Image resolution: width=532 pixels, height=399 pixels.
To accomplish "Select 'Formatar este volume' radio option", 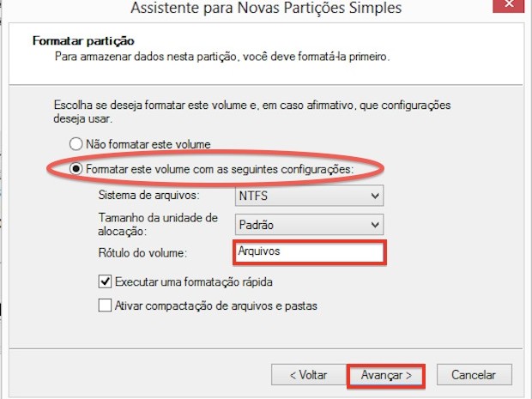I will point(76,169).
